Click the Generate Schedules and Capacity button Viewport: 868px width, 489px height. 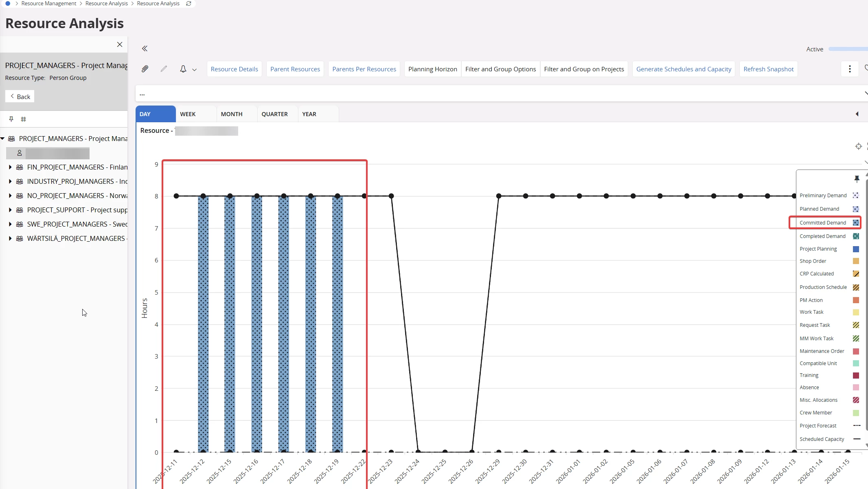[x=684, y=69]
